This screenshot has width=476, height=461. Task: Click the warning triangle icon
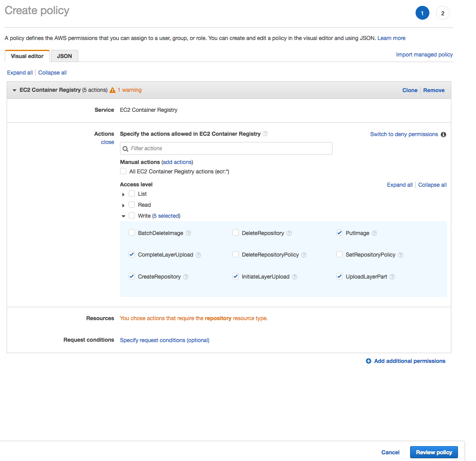pos(113,90)
